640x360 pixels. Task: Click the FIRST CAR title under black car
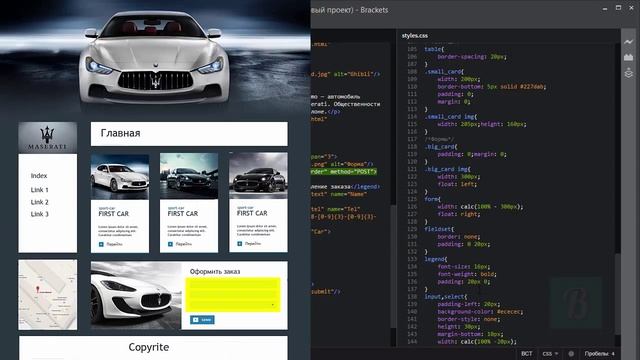point(252,213)
